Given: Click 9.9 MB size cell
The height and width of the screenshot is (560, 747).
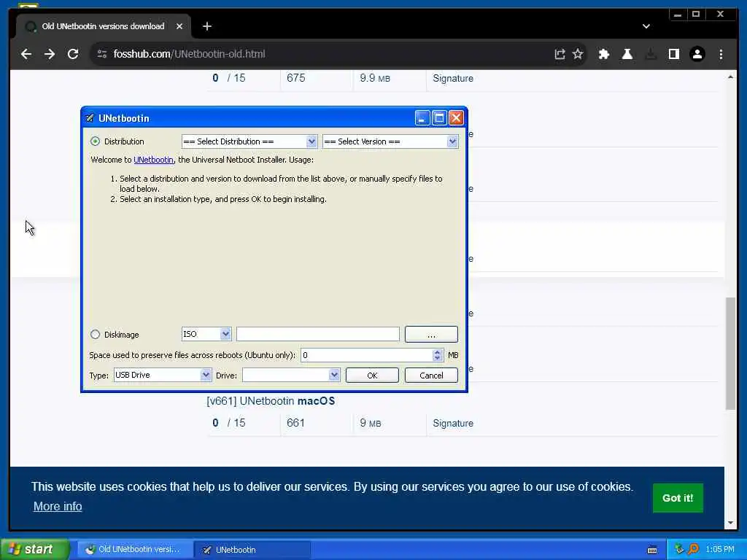Looking at the screenshot, I should pos(375,78).
